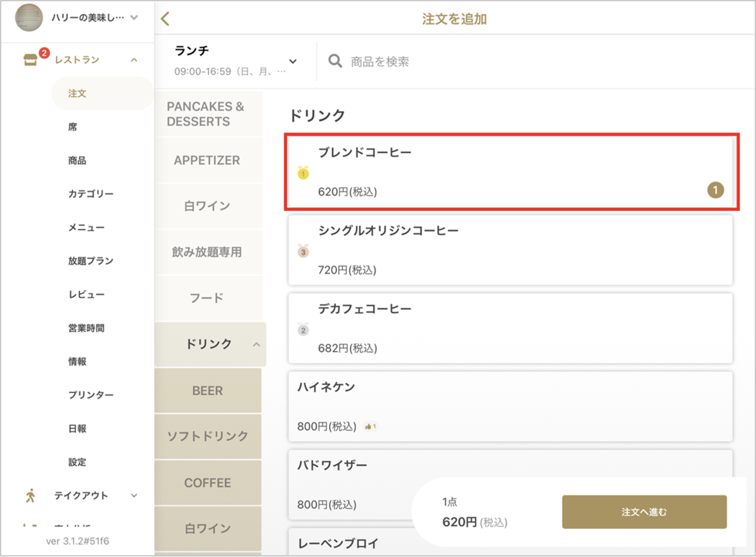Select the COFFEE subcategory
The image size is (756, 557).
tap(208, 482)
